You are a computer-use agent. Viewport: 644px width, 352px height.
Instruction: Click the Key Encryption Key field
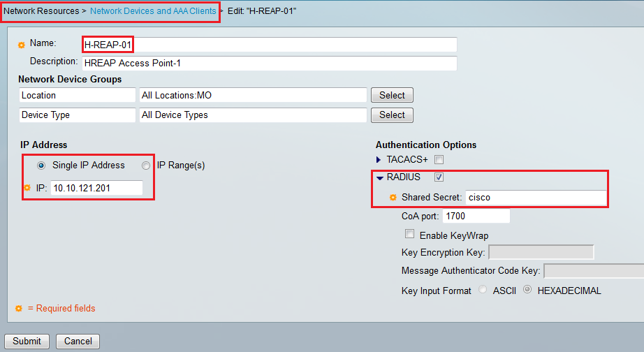click(541, 252)
